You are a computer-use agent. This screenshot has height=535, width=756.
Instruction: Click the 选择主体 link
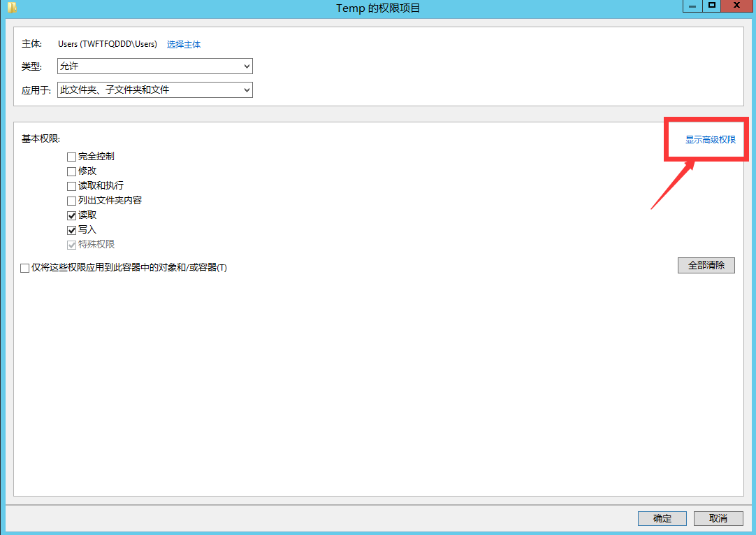[184, 44]
